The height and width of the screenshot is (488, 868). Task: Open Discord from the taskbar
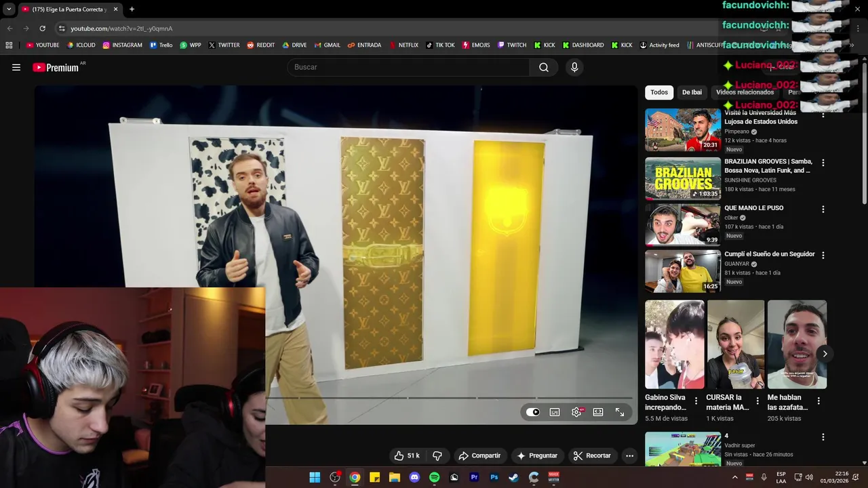point(414,477)
